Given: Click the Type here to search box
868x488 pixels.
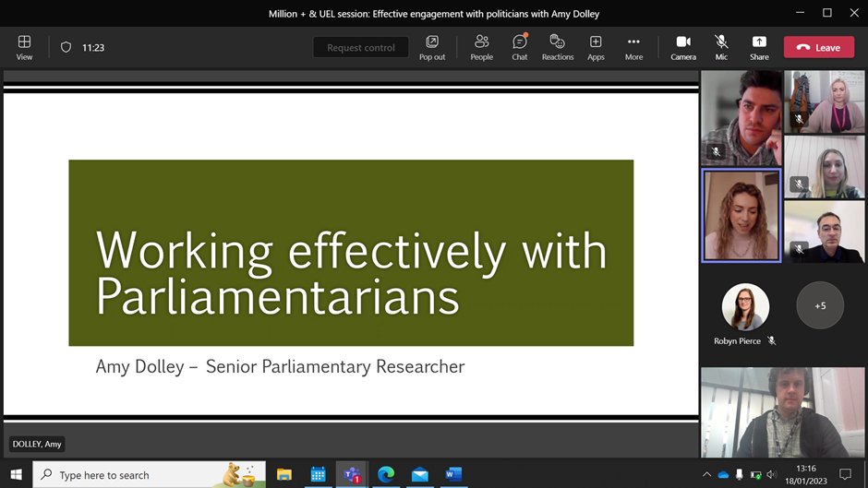Looking at the screenshot, I should 150,475.
